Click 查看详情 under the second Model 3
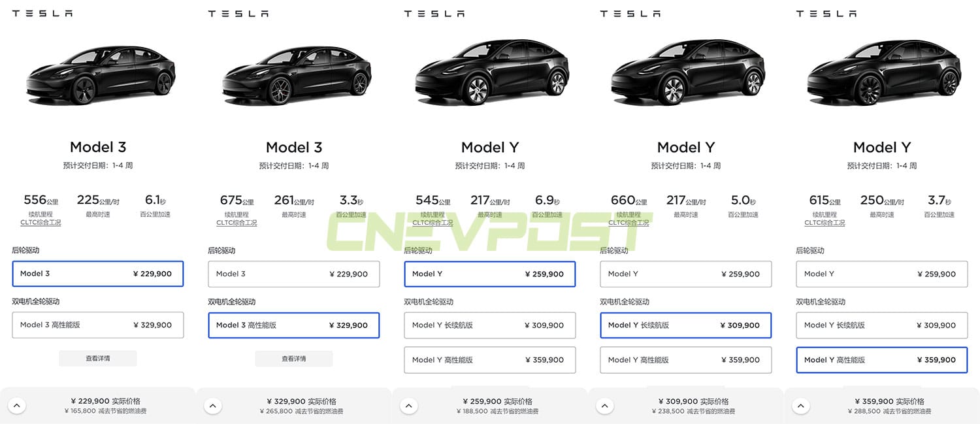The height and width of the screenshot is (424, 980). 294,358
